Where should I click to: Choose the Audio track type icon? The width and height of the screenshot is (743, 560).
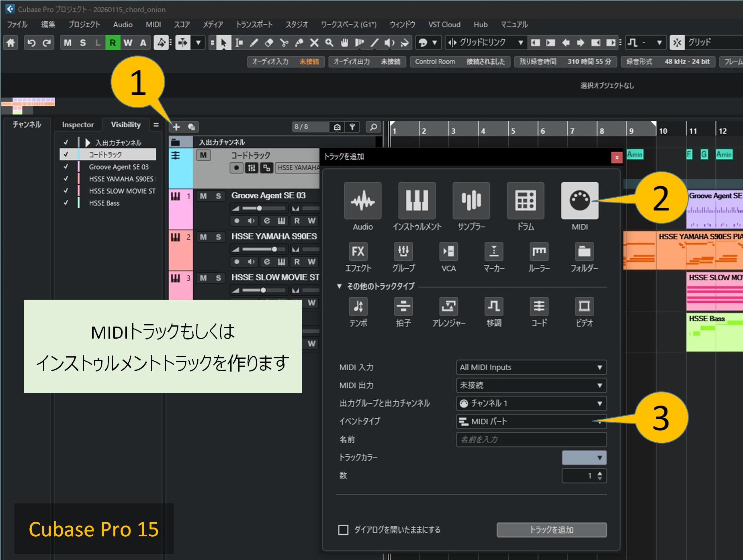click(362, 201)
